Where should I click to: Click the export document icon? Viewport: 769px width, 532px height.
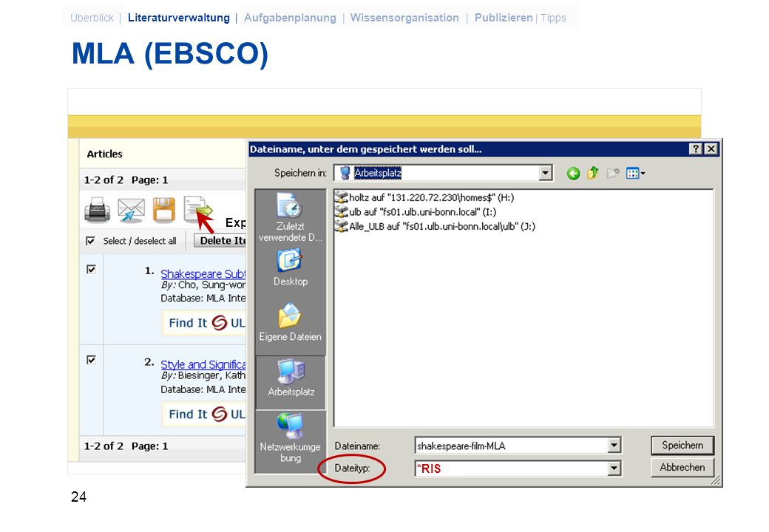click(x=198, y=208)
